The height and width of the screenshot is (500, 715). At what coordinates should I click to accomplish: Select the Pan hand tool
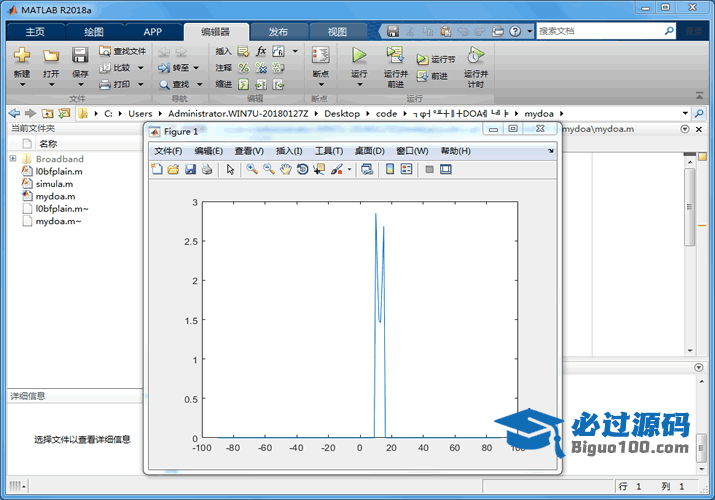pos(285,170)
